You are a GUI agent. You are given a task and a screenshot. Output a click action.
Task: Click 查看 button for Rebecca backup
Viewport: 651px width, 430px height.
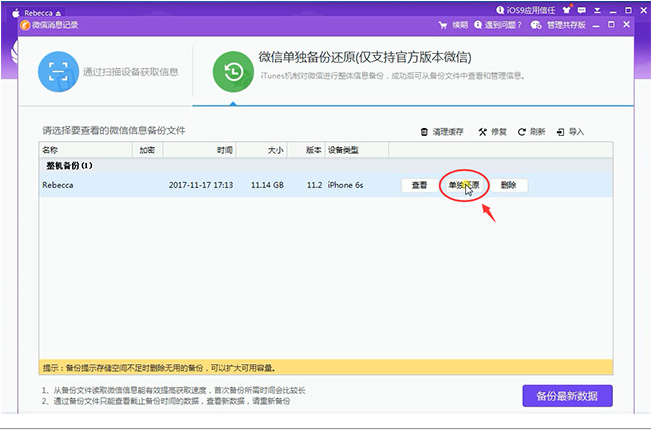[419, 185]
